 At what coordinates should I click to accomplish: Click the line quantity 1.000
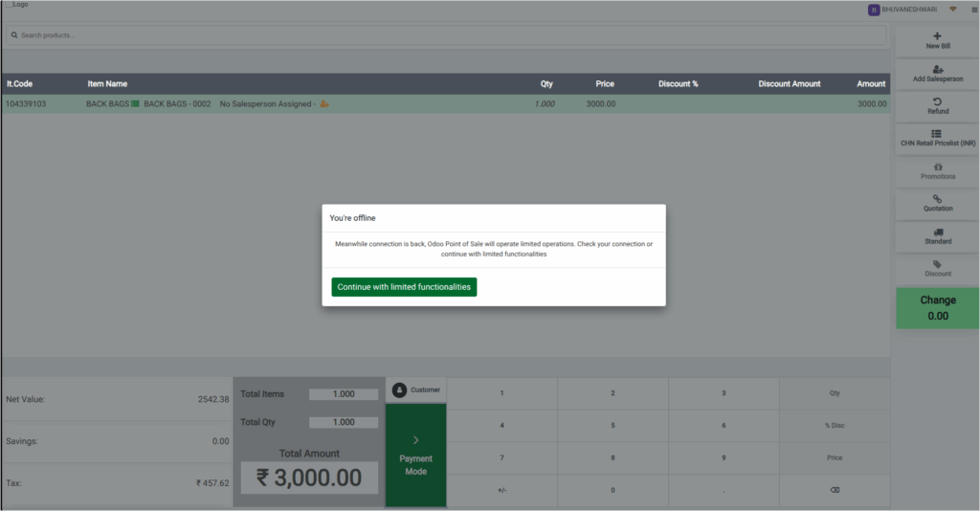[545, 103]
